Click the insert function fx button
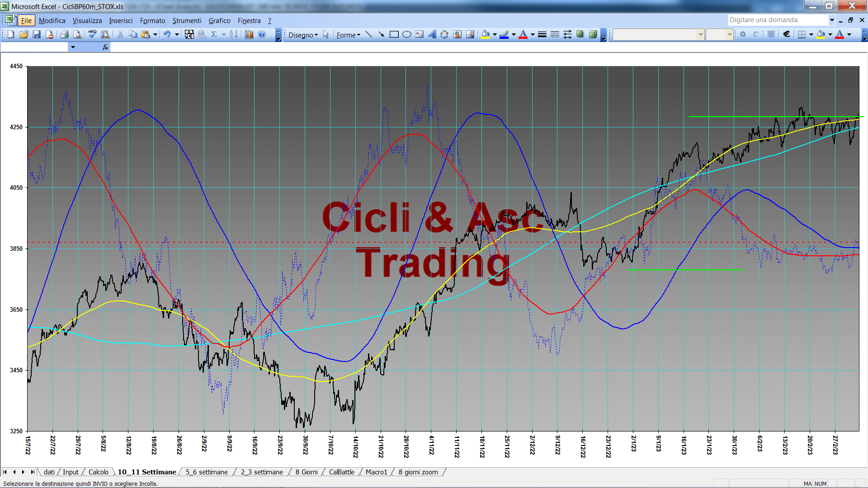Viewport: 868px width, 488px height. point(105,47)
